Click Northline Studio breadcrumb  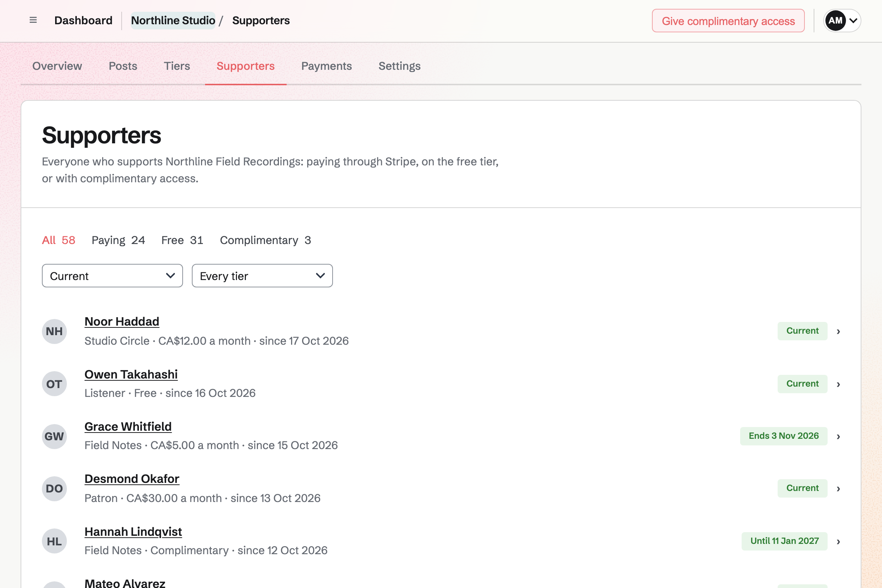click(x=173, y=20)
